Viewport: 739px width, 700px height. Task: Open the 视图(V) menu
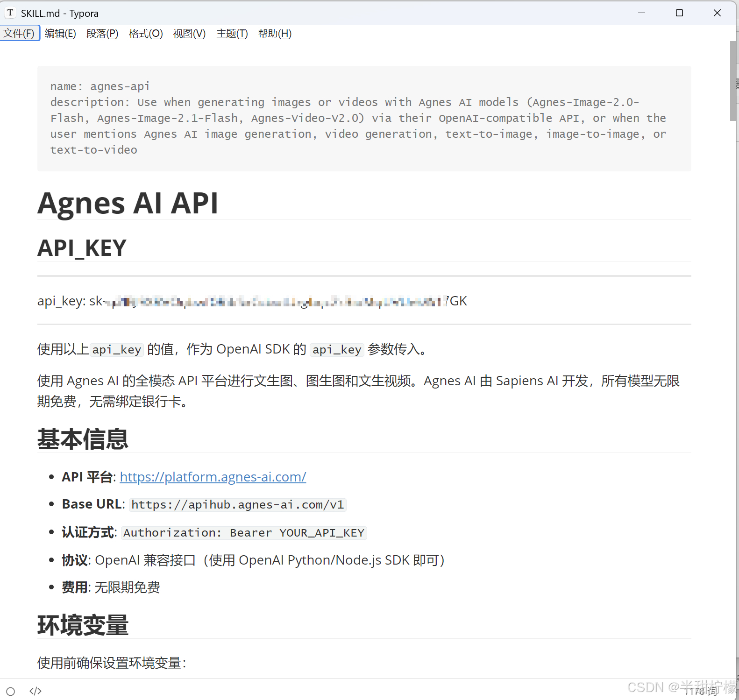189,34
